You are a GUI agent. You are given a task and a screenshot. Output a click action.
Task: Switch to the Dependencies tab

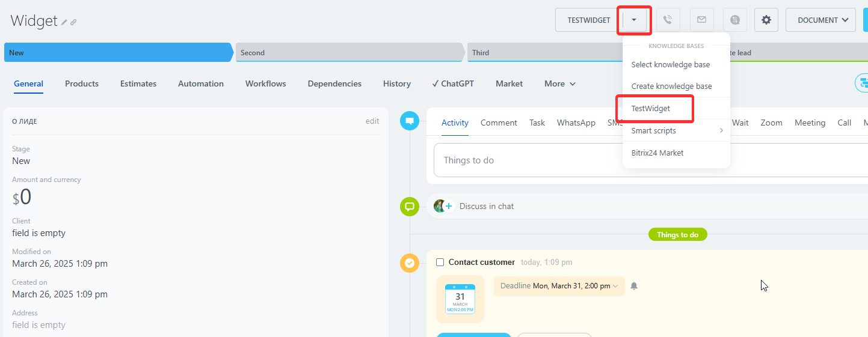click(x=334, y=83)
